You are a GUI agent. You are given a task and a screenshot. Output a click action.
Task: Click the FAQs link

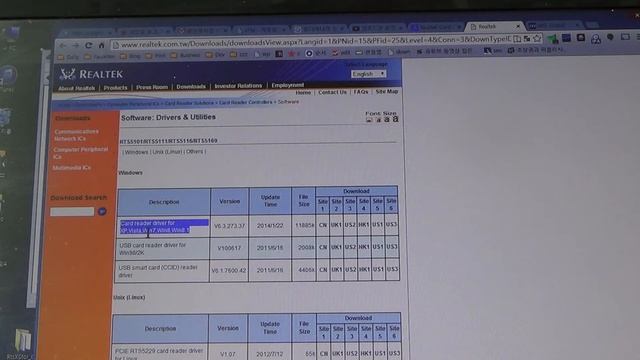(361, 92)
